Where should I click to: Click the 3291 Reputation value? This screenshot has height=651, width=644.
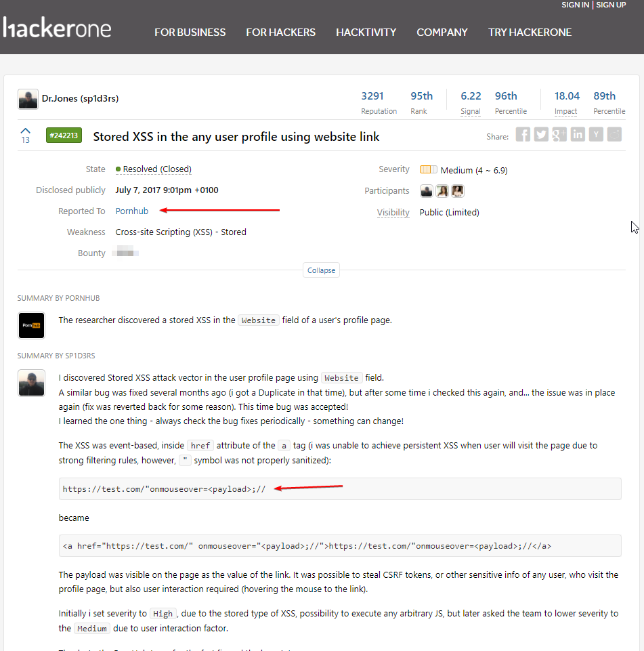pos(372,96)
